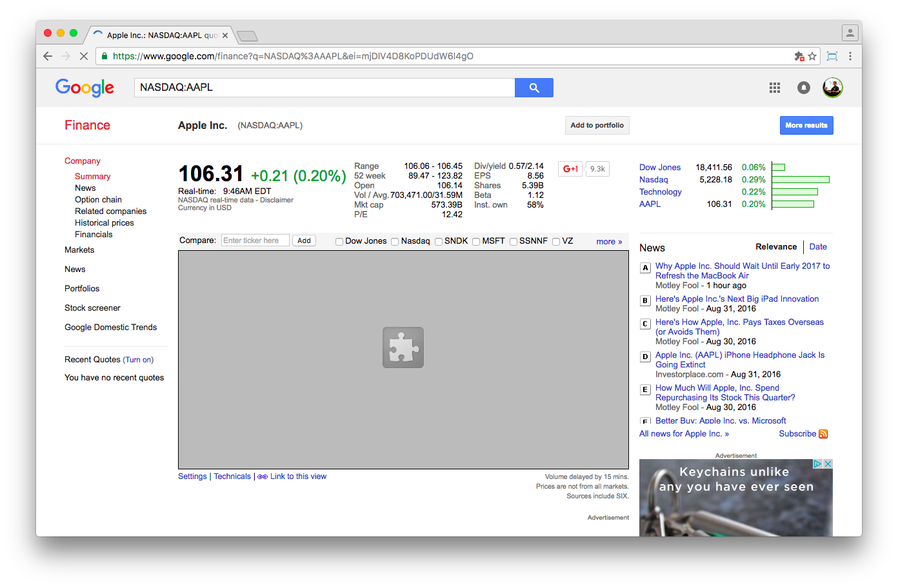This screenshot has width=898, height=588.
Task: Open Financials in sidebar
Action: [x=94, y=235]
